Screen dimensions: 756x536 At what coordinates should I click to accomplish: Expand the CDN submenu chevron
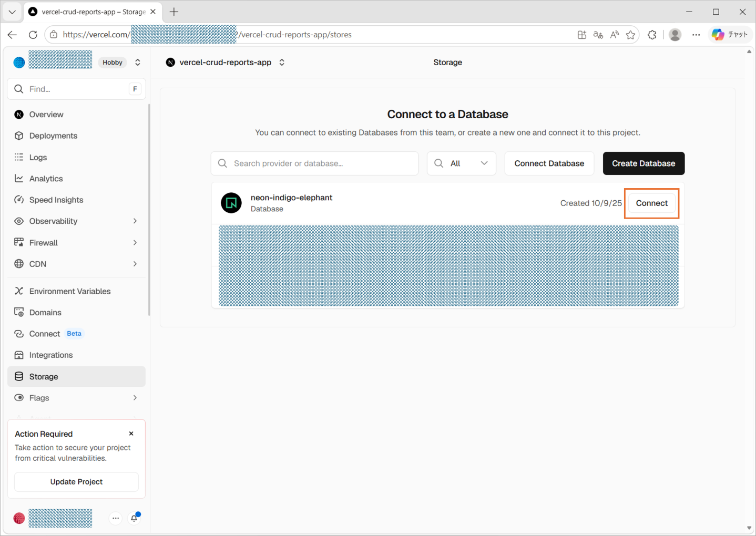click(x=135, y=264)
